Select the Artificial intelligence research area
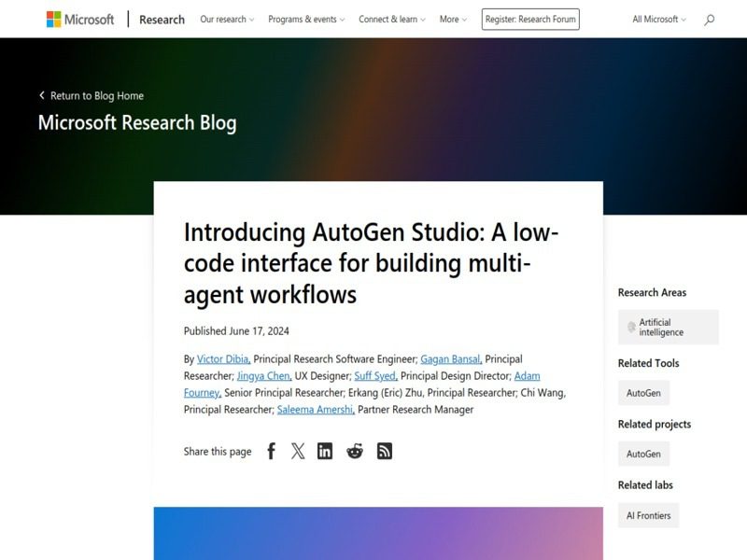The image size is (747, 560). (x=669, y=328)
